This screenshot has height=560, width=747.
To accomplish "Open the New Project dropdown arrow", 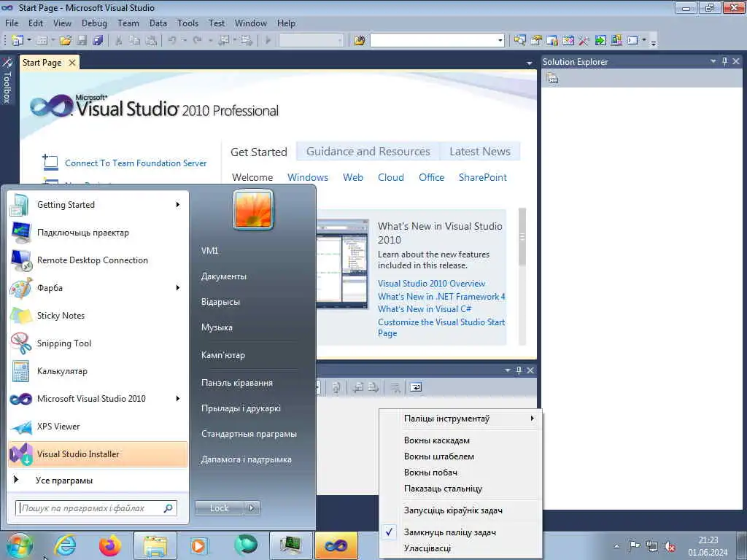I will (29, 41).
